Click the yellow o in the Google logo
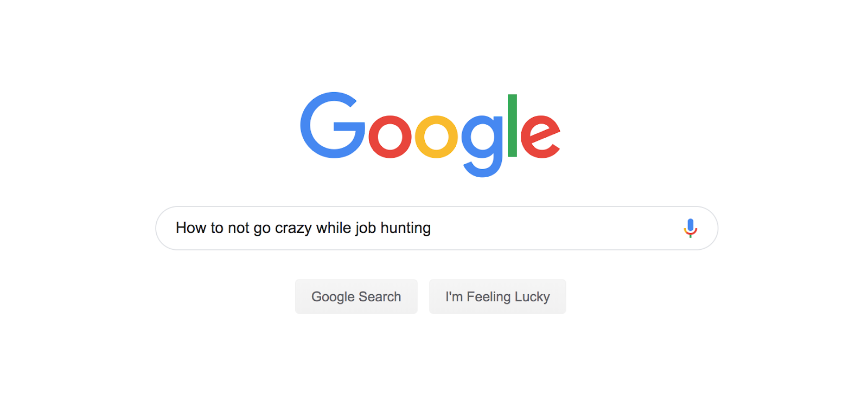The image size is (868, 414). click(436, 137)
